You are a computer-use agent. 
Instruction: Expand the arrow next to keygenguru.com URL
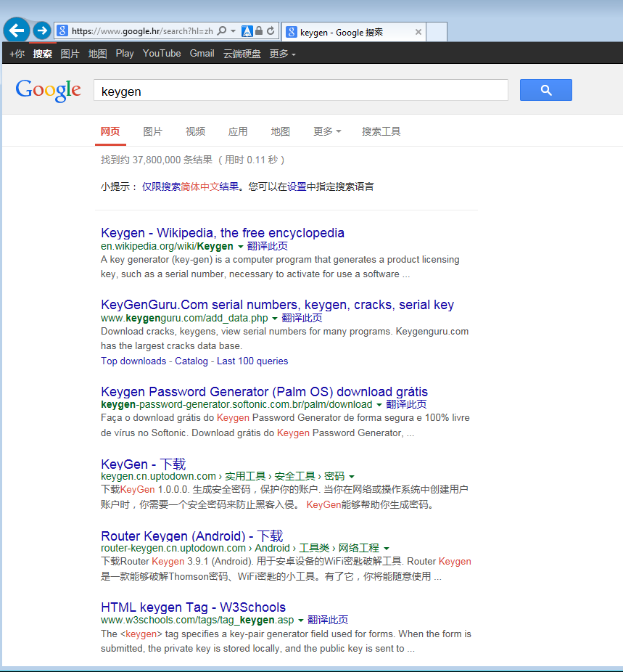274,319
